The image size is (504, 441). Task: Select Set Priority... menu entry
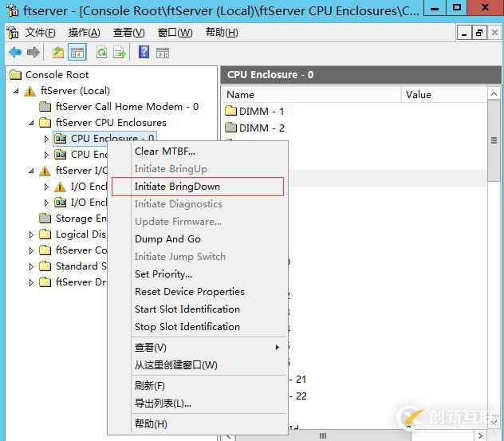198,274
